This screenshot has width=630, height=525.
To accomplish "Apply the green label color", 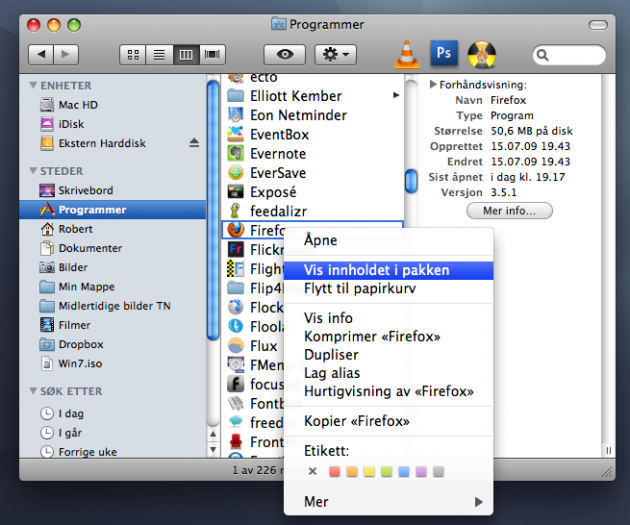I will coord(387,472).
